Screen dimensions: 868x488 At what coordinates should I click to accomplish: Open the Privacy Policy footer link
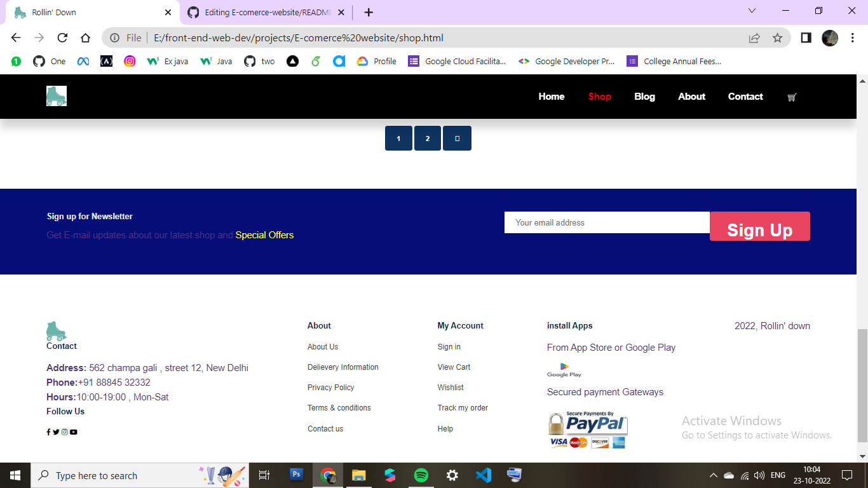pos(330,388)
